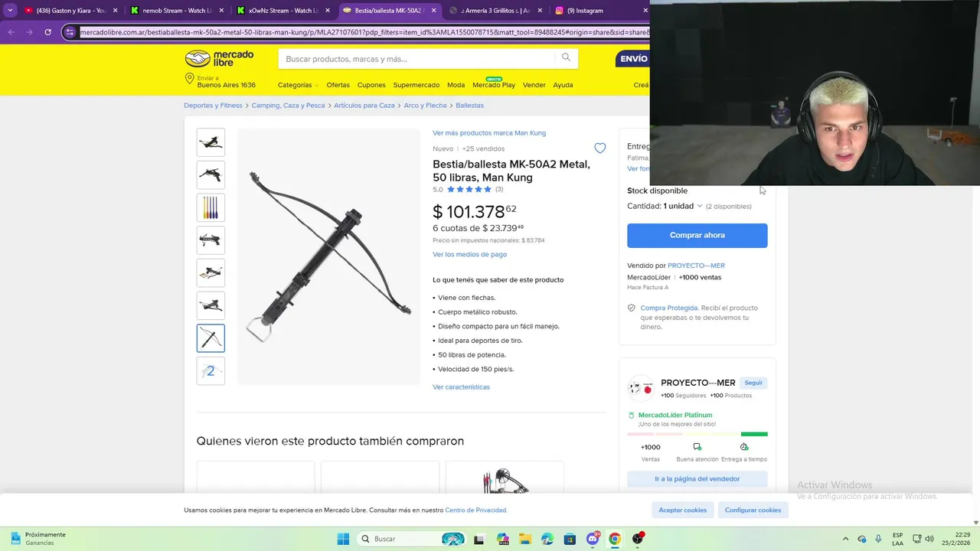Open the PROYECTO—MER link next to Vendido por

pyautogui.click(x=696, y=266)
